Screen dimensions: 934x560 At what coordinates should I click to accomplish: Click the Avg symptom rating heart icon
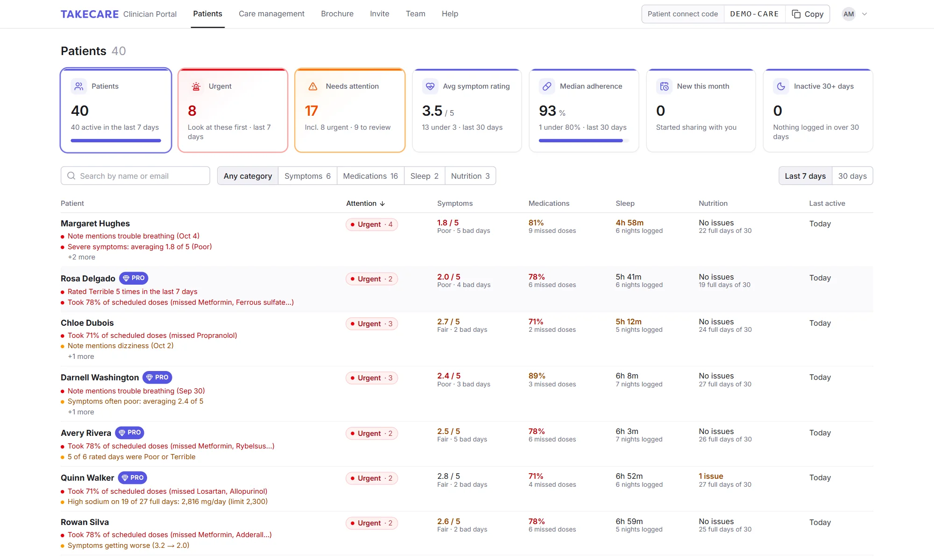pyautogui.click(x=430, y=86)
